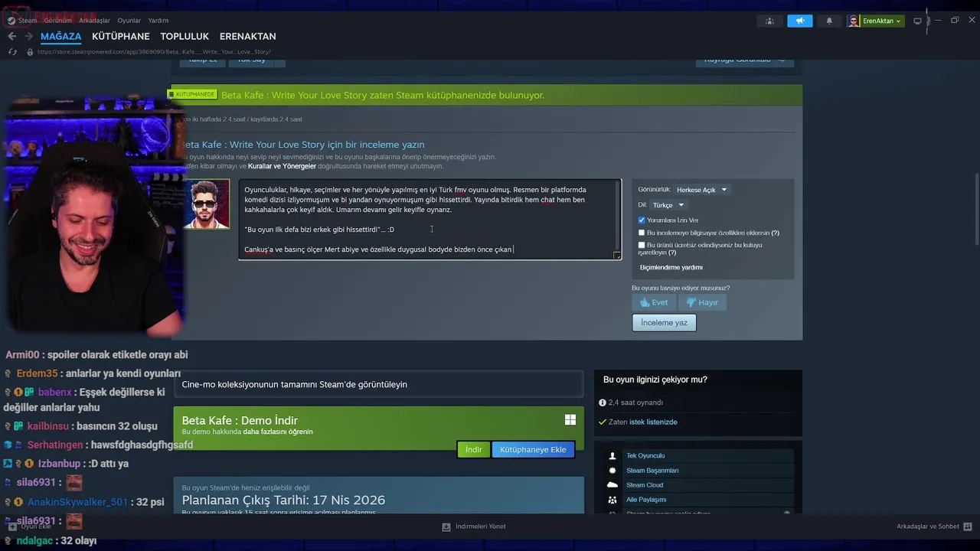The width and height of the screenshot is (980, 551).
Task: Click the Oyun Ekle plus icon
Action: pyautogui.click(x=11, y=527)
